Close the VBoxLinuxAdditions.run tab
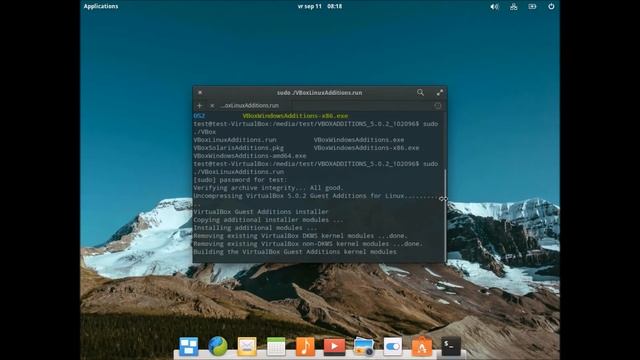The width and height of the screenshot is (640, 360). [x=212, y=106]
